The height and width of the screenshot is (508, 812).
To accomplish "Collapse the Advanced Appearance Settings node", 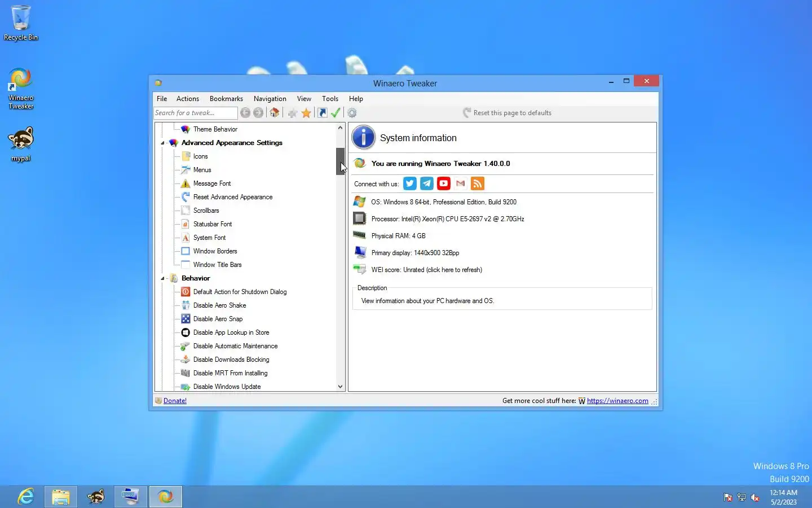I will click(163, 143).
